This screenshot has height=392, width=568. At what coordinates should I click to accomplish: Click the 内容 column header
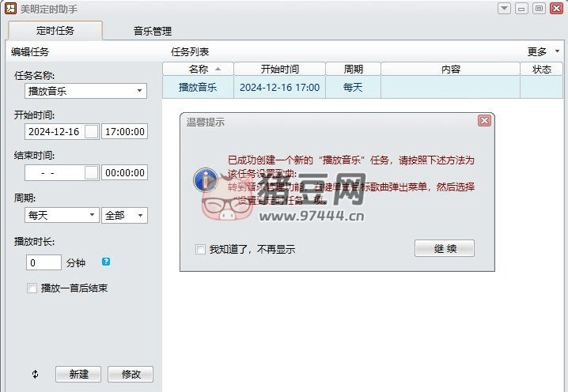[451, 69]
